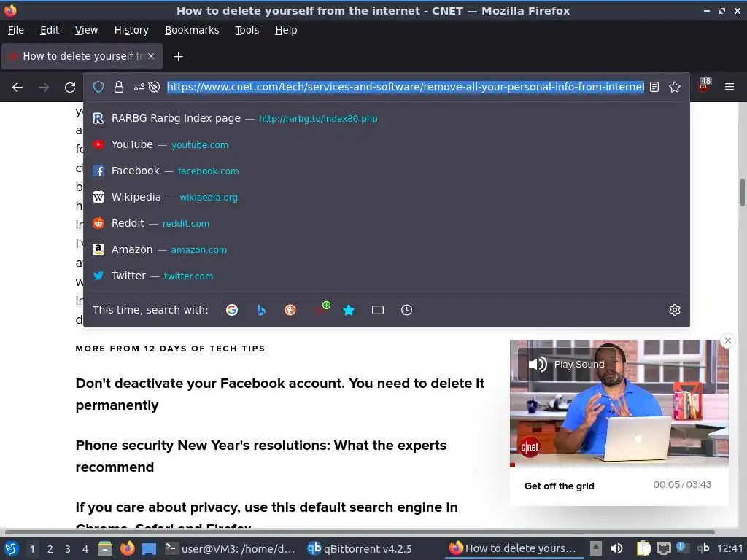Click the 12:41 clock
This screenshot has height=560, width=747.
point(729,548)
